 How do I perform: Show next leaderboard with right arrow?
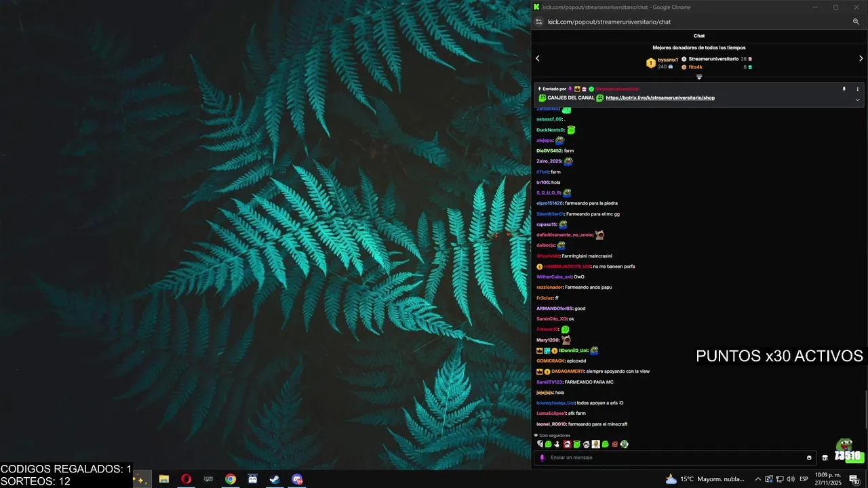[861, 58]
